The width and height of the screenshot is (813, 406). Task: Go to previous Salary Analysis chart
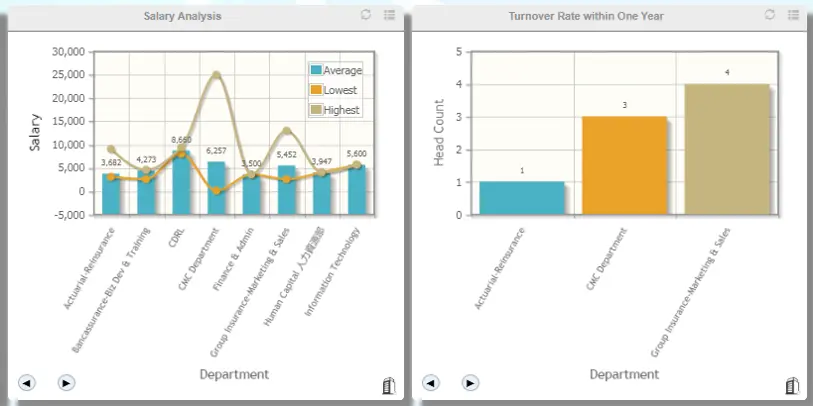click(27, 383)
